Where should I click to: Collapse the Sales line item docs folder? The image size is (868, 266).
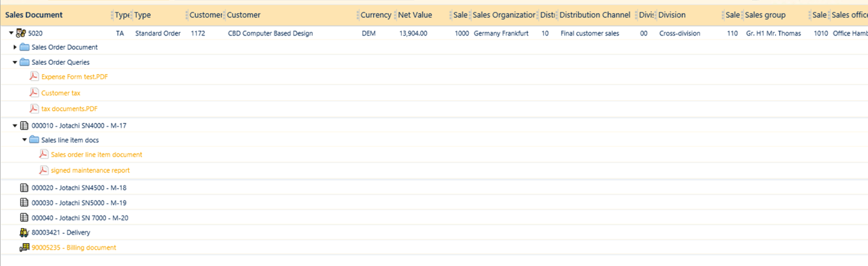[x=25, y=140]
